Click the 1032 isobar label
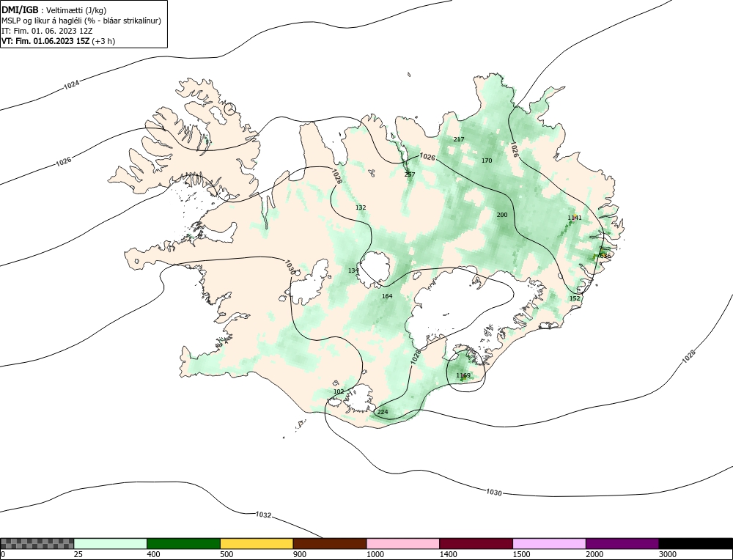Viewport: 733px width, 560px height. (x=263, y=515)
